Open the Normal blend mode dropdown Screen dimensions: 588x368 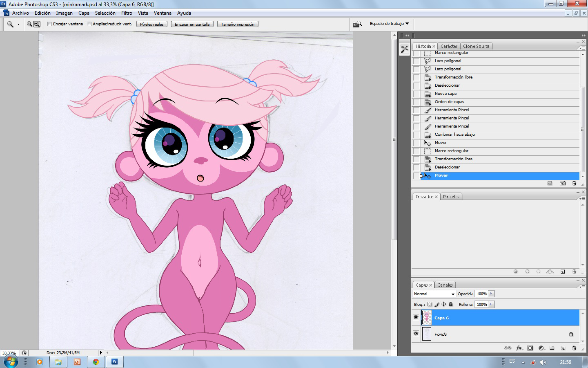(434, 294)
